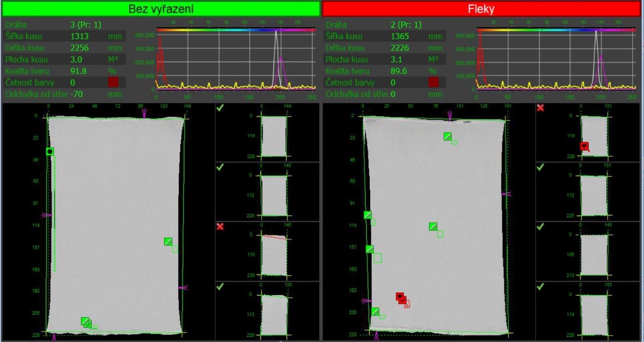
Task: Click the dark red color swatch in left panel
Action: [113, 83]
